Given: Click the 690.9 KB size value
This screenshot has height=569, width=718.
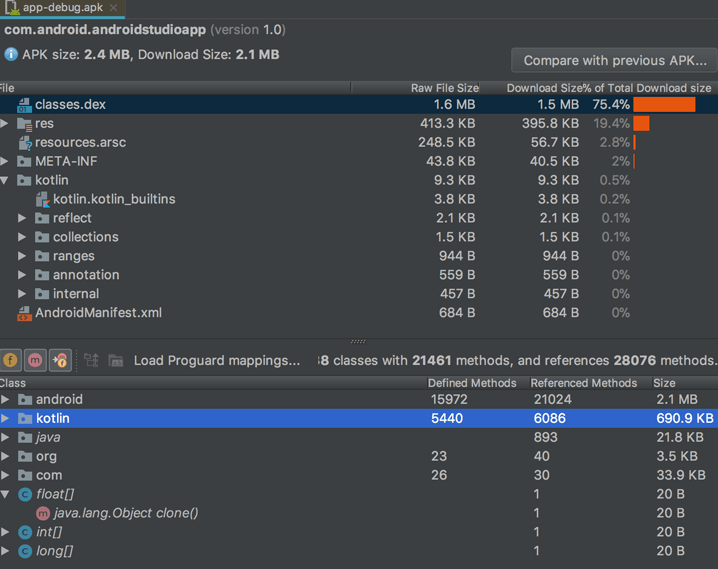Looking at the screenshot, I should click(685, 418).
